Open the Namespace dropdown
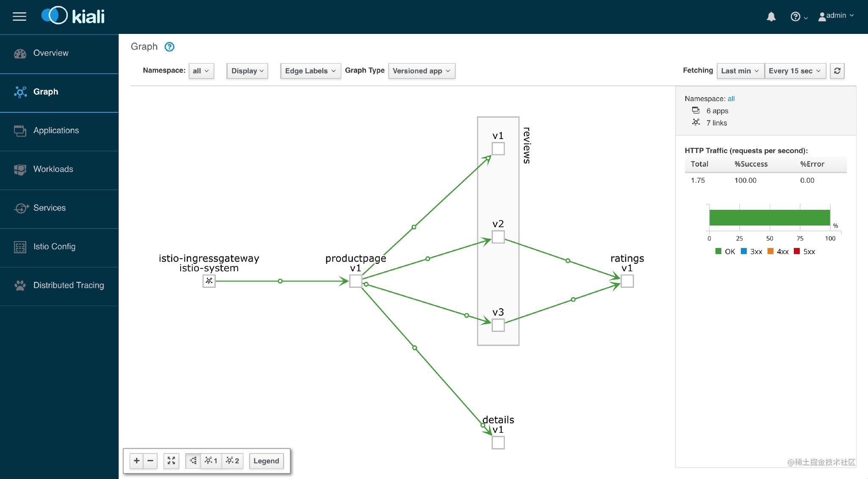868x479 pixels. click(x=201, y=71)
